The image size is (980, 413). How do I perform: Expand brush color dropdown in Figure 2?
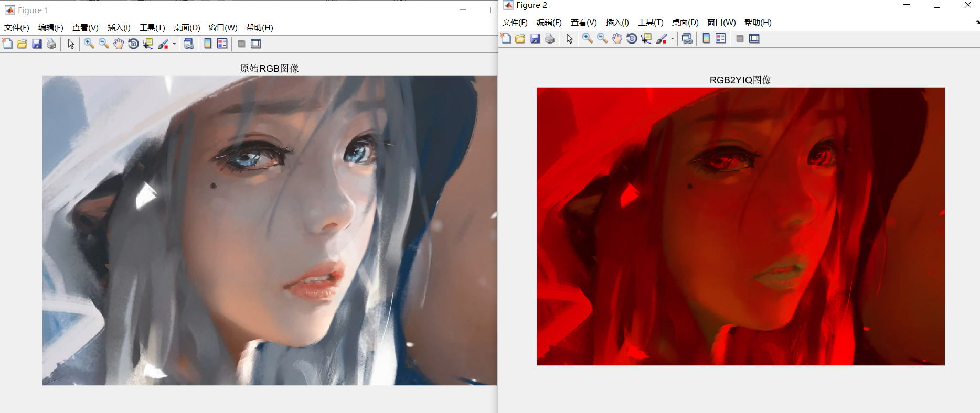(673, 38)
